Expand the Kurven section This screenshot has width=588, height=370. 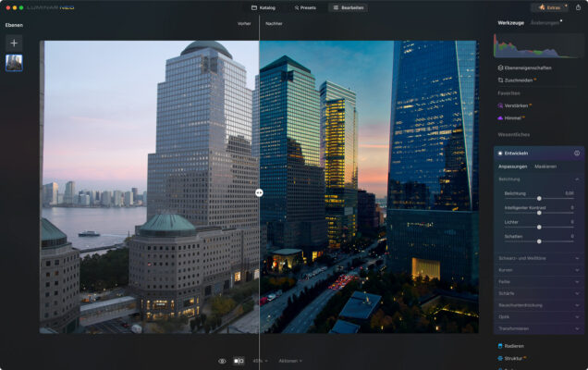click(538, 270)
